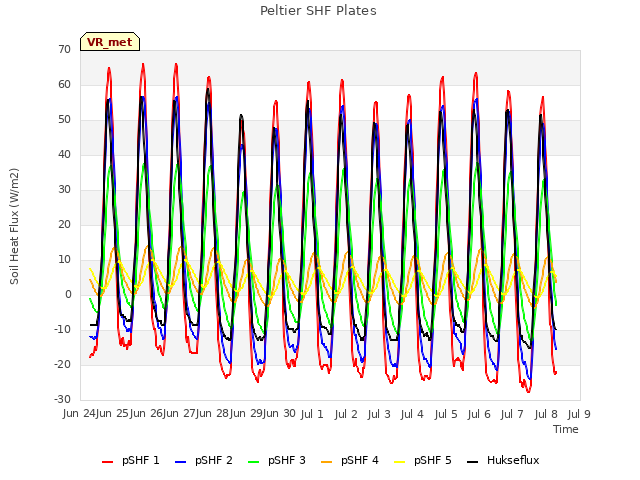Viewport: 640px width, 480px height.
Task: Select the pSHF 1 legend label
Action: pos(141,460)
